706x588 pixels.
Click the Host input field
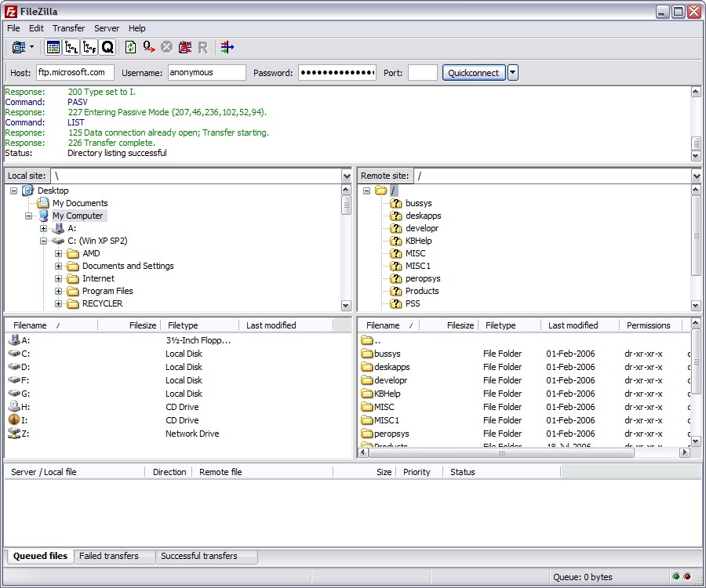[x=75, y=72]
